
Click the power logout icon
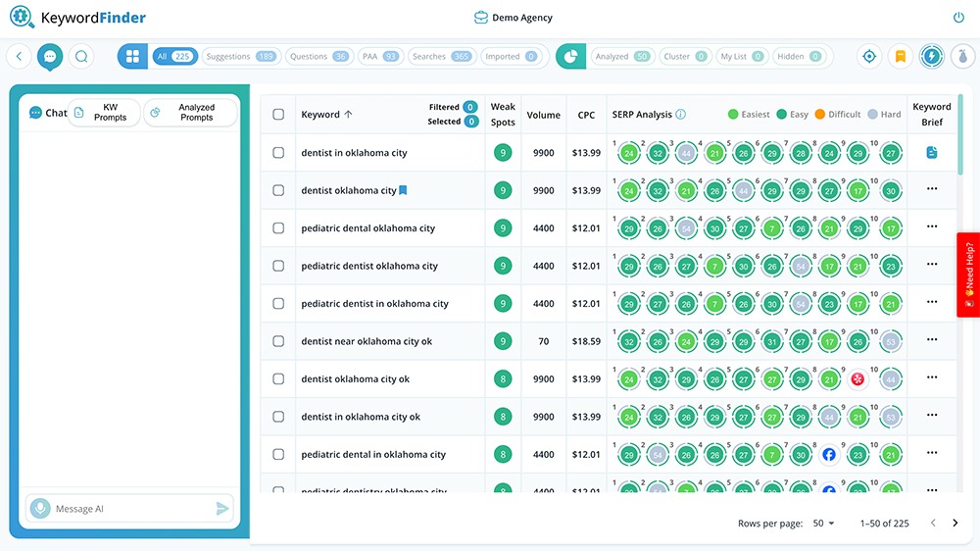click(x=958, y=18)
